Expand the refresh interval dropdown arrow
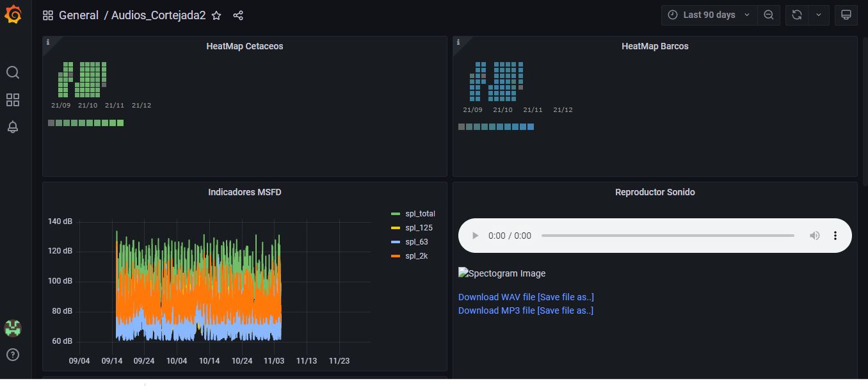 click(819, 15)
